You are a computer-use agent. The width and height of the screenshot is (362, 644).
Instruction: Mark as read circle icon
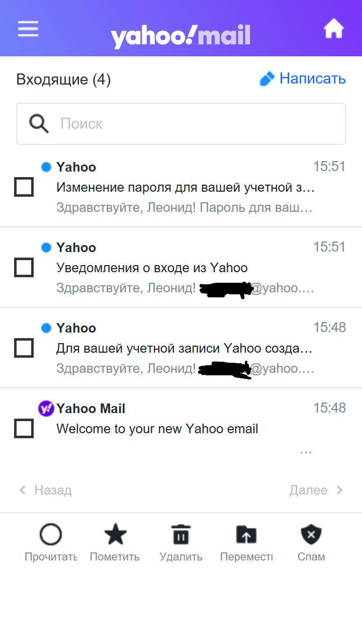point(50,535)
